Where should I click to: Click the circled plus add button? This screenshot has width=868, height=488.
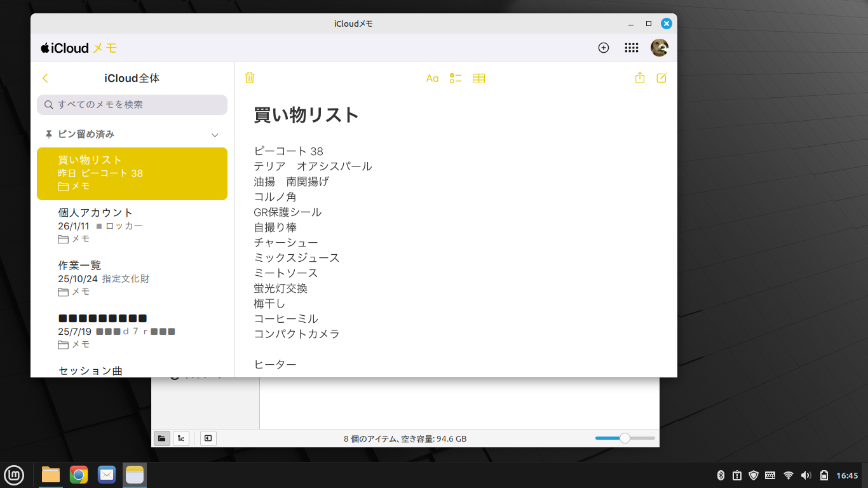(x=604, y=48)
